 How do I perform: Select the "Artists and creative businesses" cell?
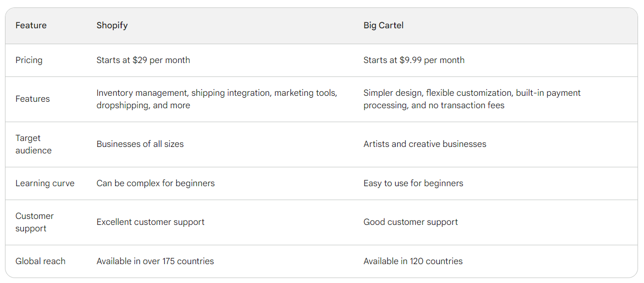click(x=425, y=144)
